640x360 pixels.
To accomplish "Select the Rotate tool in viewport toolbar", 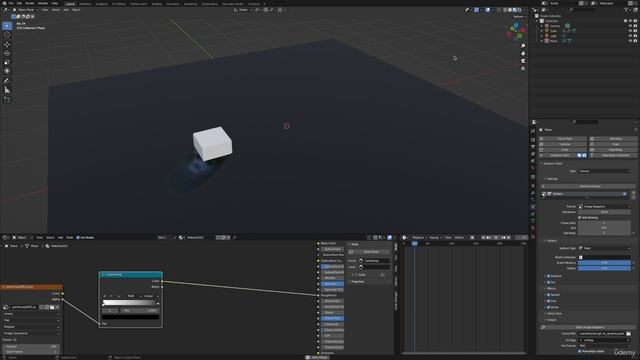I will (7, 53).
